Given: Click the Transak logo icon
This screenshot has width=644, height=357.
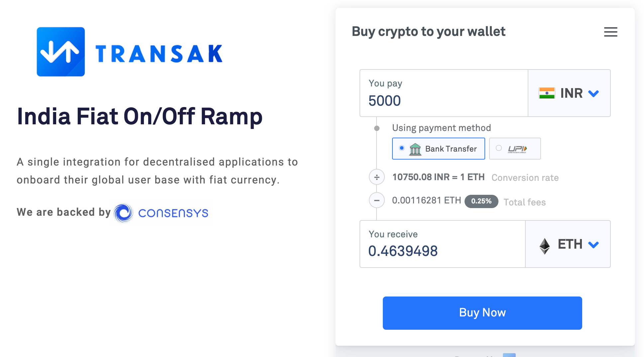Looking at the screenshot, I should tap(60, 51).
